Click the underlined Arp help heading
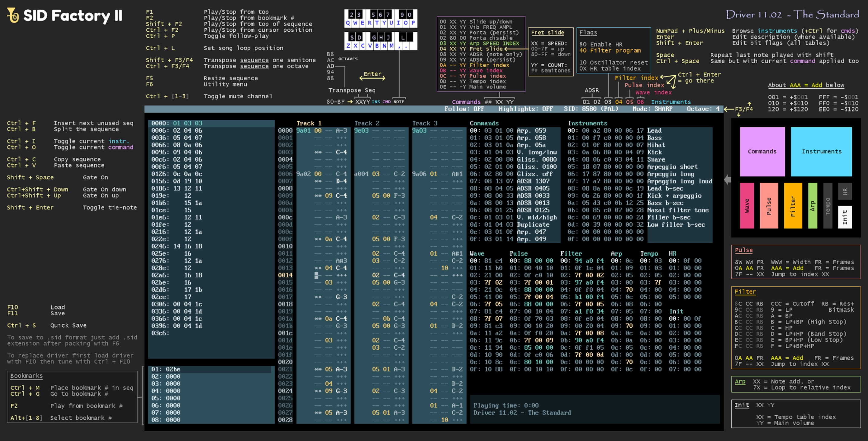The image size is (868, 441). (x=740, y=382)
